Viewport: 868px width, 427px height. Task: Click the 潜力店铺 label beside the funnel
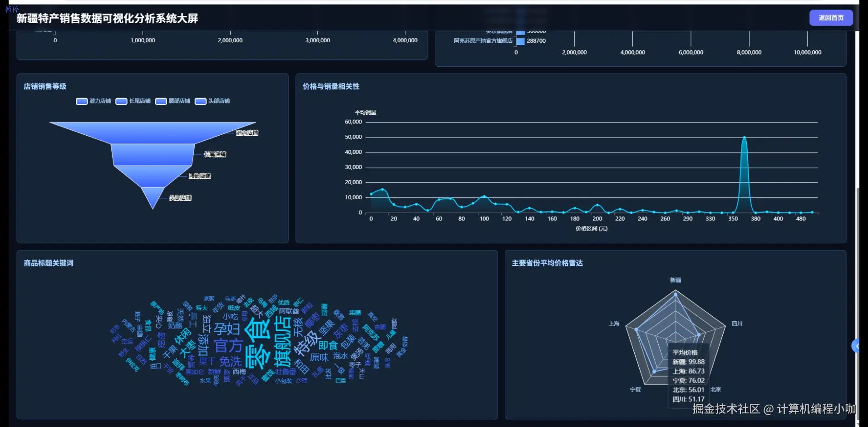[x=247, y=133]
